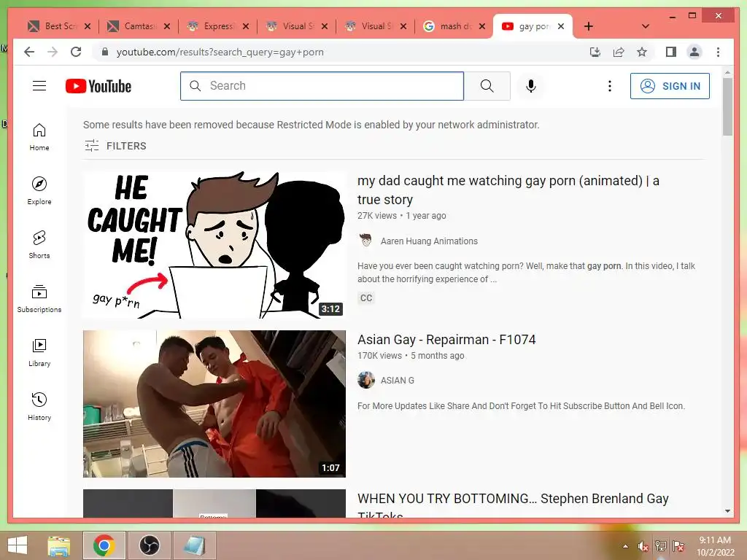Screen dimensions: 747x560
Task: Start voice search with microphone icon
Action: (x=531, y=86)
